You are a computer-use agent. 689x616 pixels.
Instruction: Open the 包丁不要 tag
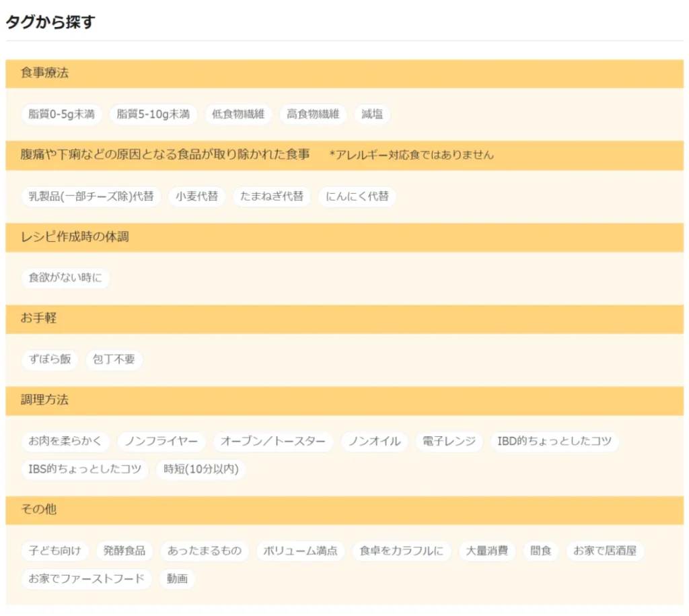tap(114, 360)
